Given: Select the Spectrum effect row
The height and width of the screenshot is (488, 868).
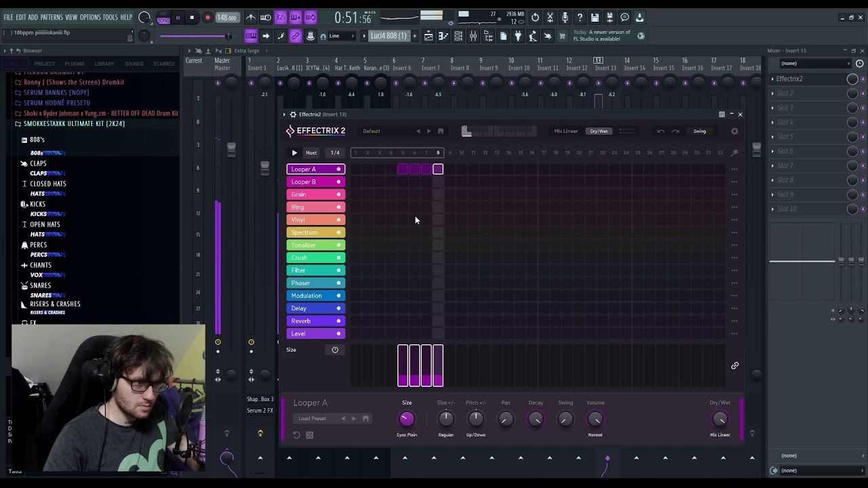Looking at the screenshot, I should tap(316, 232).
